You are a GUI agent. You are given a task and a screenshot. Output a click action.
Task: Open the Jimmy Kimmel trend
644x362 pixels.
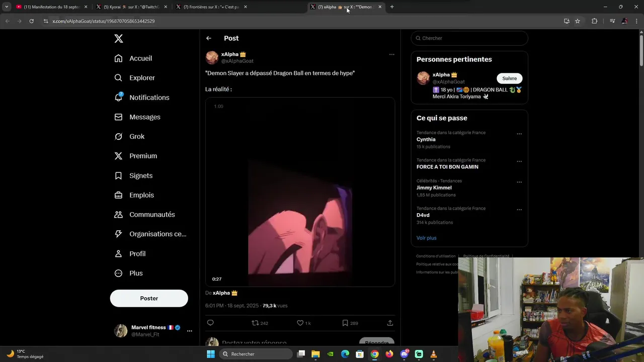(434, 188)
